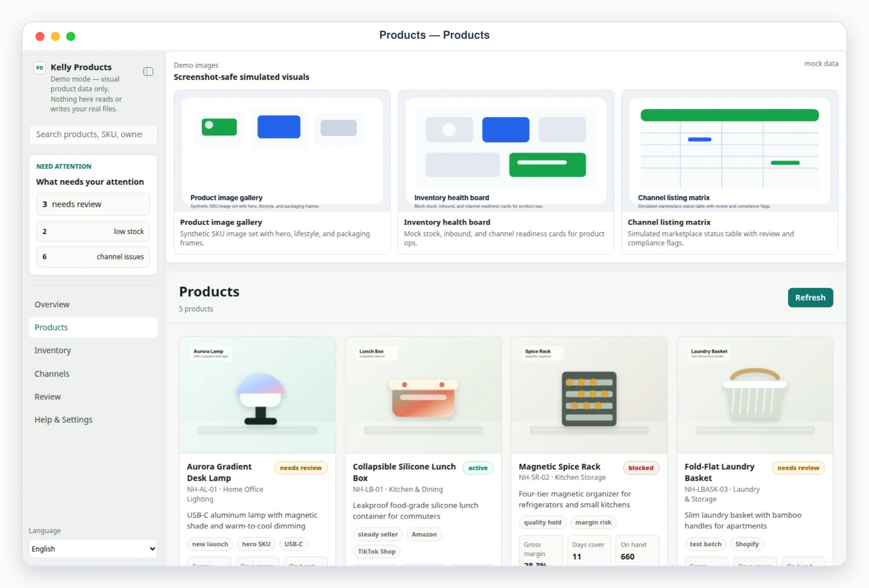869x588 pixels.
Task: Click the hero SKU tag
Action: pos(256,544)
